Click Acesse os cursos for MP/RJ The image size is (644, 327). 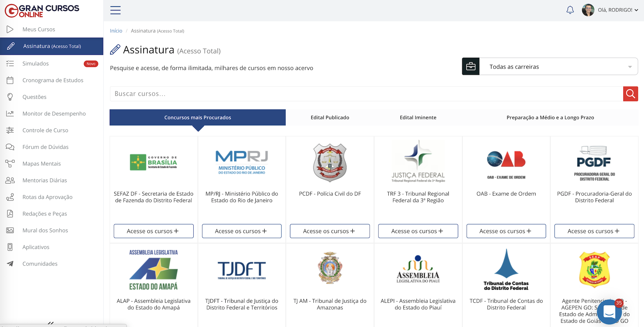[x=242, y=231]
